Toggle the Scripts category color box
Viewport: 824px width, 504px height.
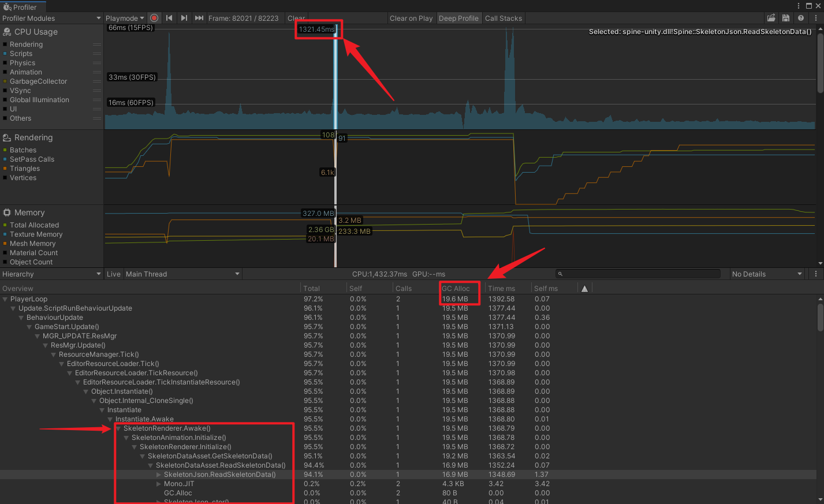tap(5, 54)
